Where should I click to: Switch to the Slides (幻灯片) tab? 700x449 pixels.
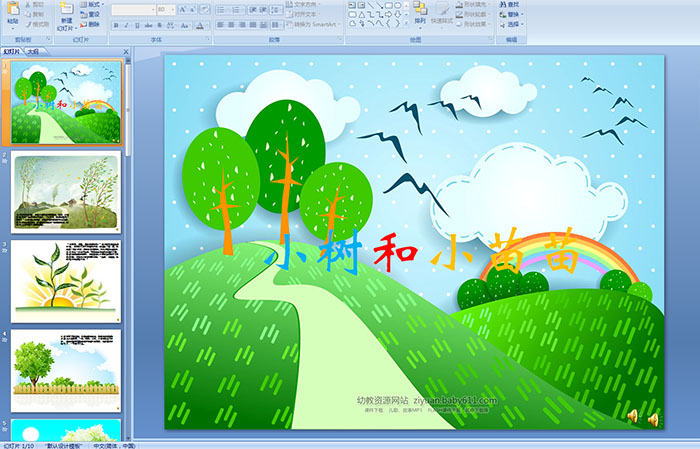pos(12,50)
